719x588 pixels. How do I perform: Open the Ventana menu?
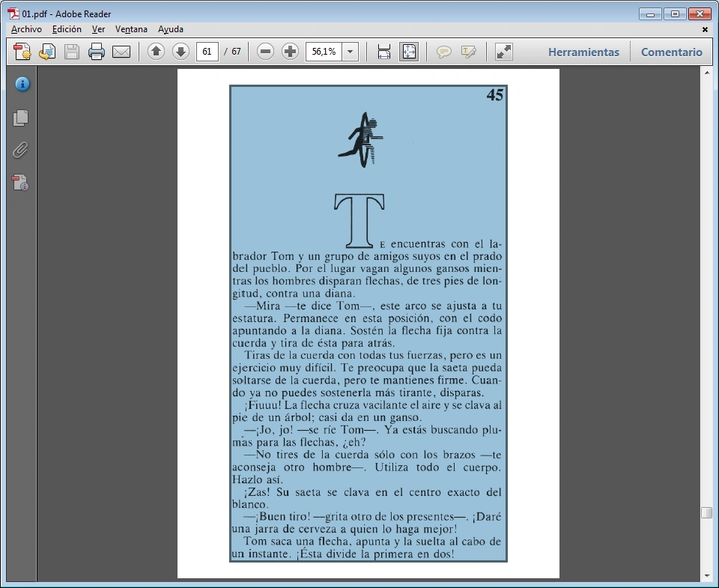click(131, 29)
